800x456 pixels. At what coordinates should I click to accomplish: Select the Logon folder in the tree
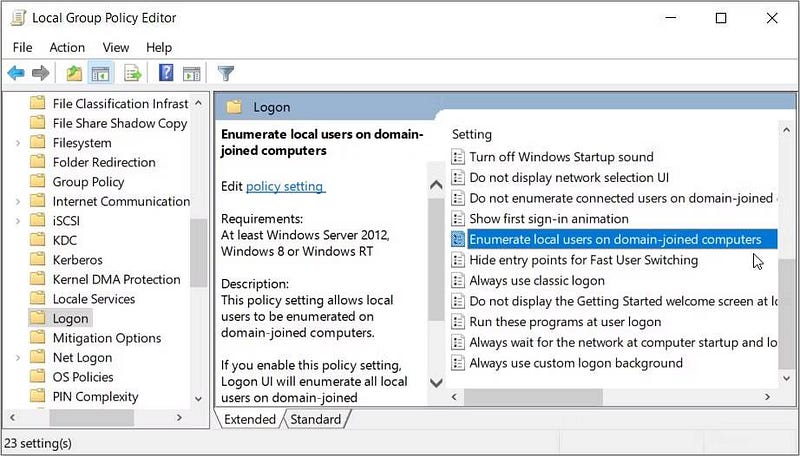pyautogui.click(x=70, y=318)
